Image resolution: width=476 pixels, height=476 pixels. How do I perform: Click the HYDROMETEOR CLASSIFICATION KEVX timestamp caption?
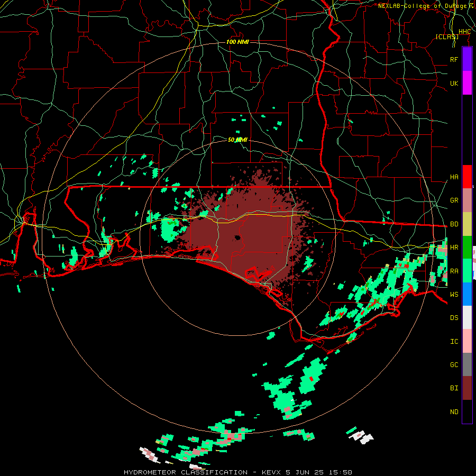[x=237, y=472]
